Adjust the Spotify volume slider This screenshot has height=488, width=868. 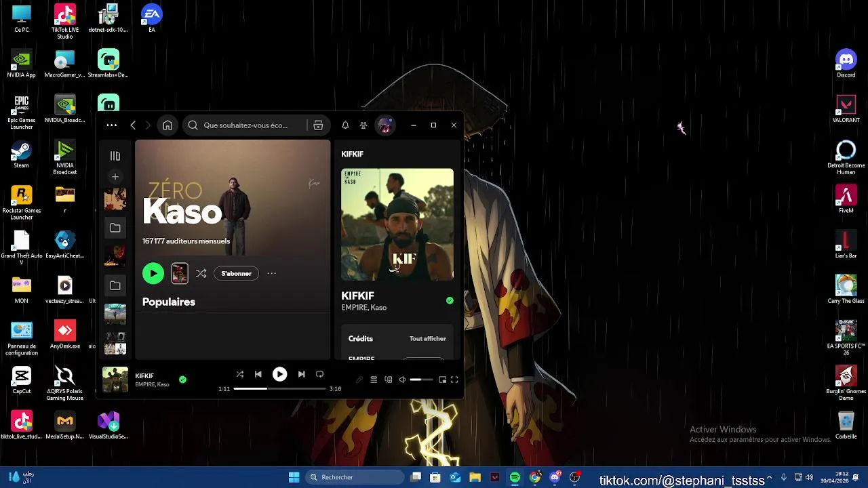[421, 380]
